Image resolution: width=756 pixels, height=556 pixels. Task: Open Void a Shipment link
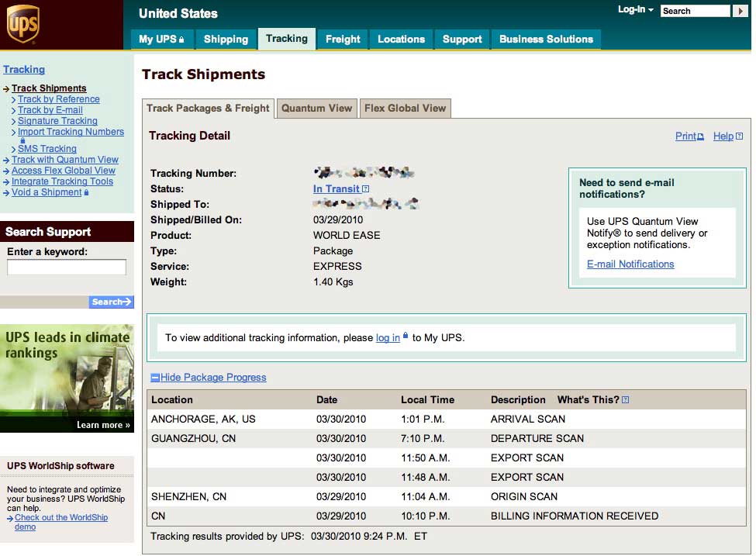[x=47, y=192]
